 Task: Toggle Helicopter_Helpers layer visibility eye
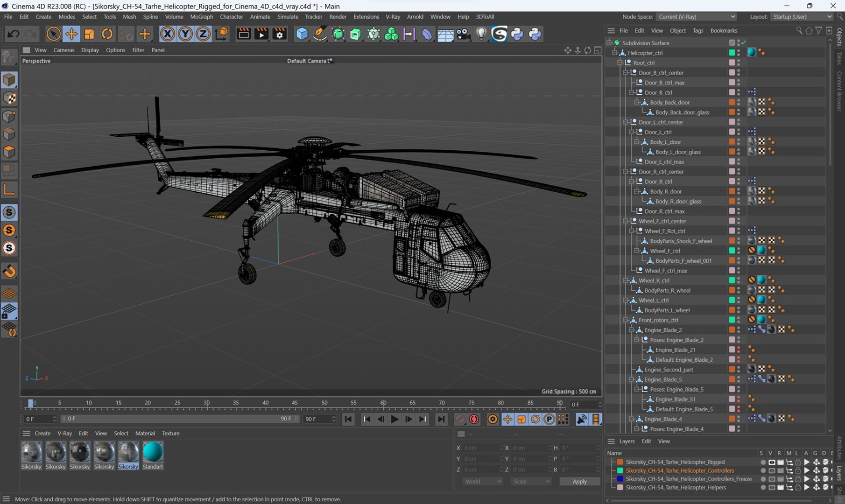[x=771, y=487]
